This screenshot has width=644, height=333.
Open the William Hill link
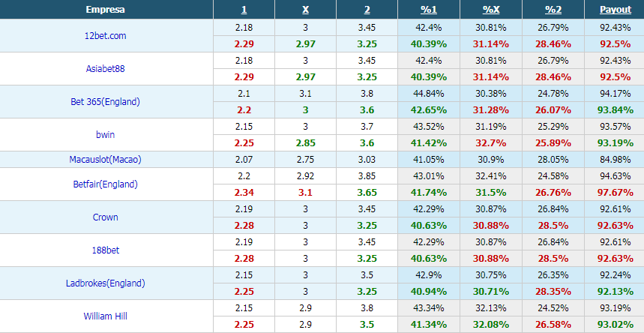coord(105,316)
